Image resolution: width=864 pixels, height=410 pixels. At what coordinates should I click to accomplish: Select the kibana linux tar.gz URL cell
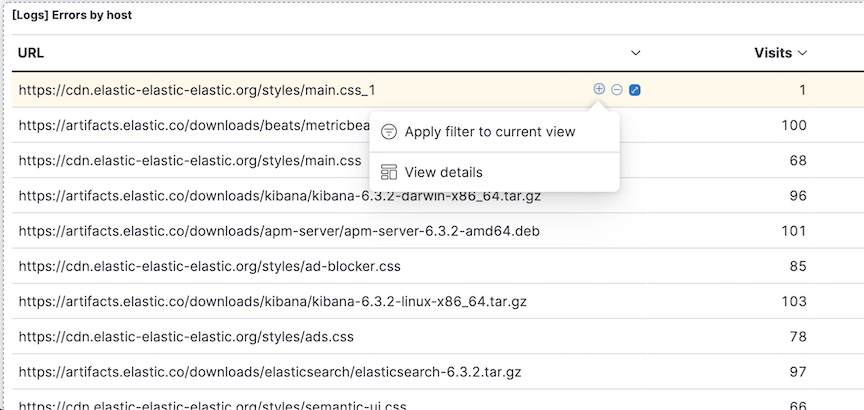click(x=272, y=301)
